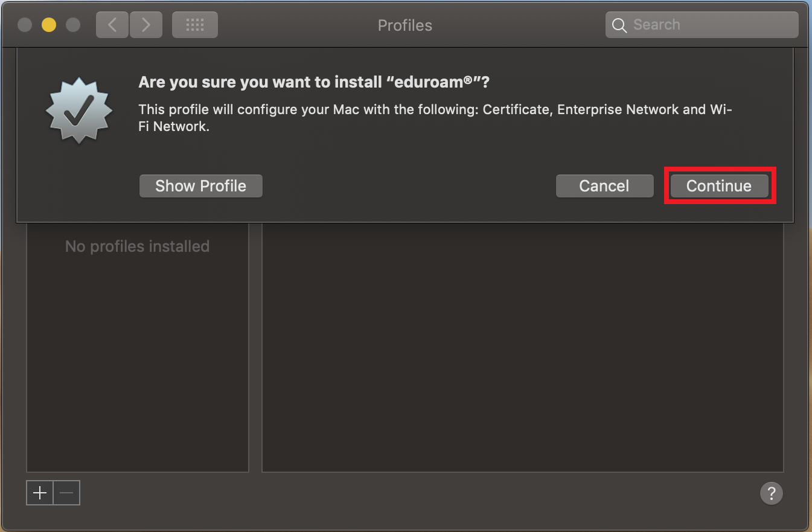This screenshot has width=812, height=532.
Task: Go back with the left arrow button
Action: (x=112, y=25)
